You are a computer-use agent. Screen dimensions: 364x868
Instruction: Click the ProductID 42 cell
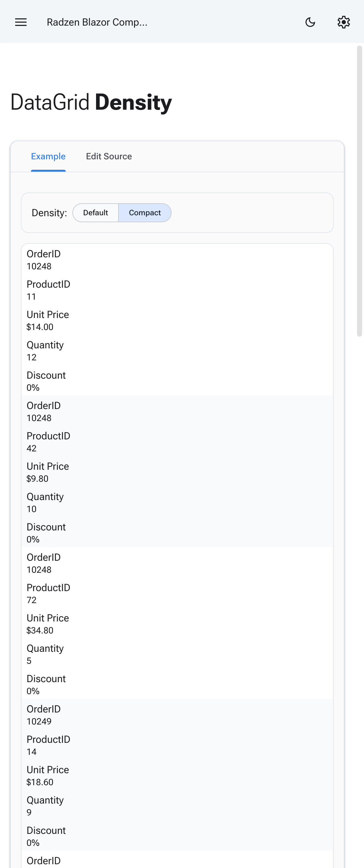click(x=31, y=448)
